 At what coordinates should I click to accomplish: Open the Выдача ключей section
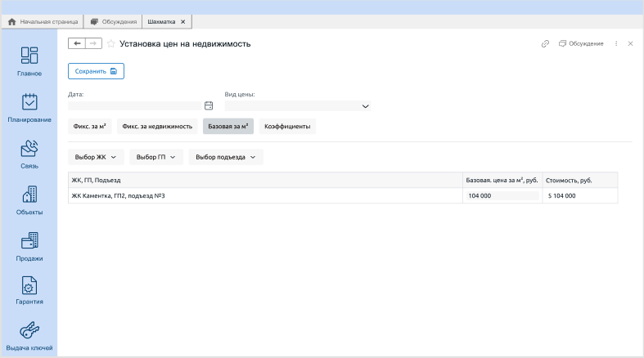pyautogui.click(x=29, y=337)
